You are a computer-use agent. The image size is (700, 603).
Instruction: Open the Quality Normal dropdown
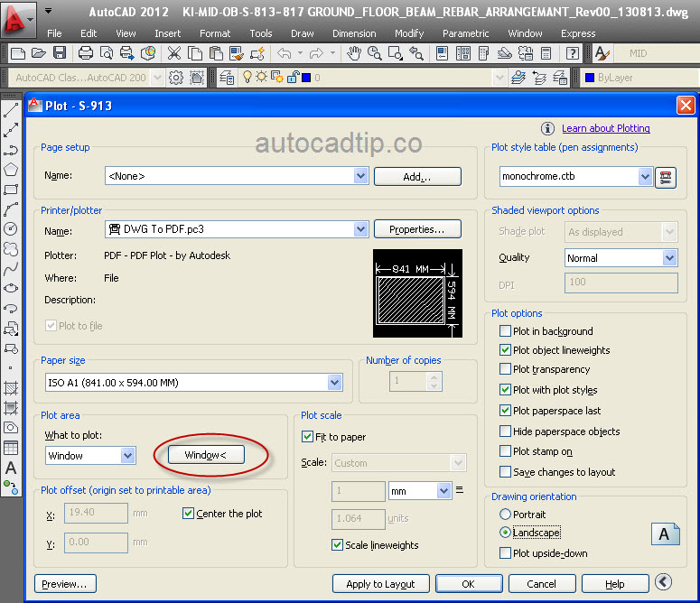click(669, 258)
